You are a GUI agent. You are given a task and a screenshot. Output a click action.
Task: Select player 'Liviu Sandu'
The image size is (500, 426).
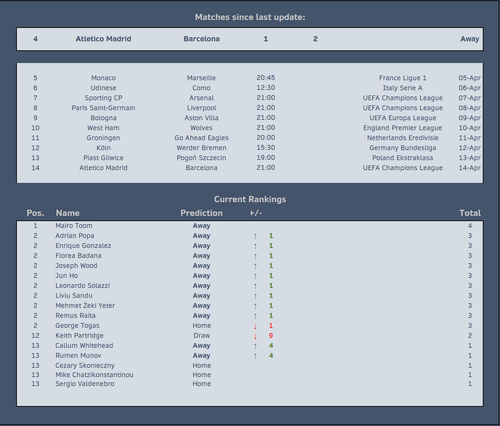point(74,296)
